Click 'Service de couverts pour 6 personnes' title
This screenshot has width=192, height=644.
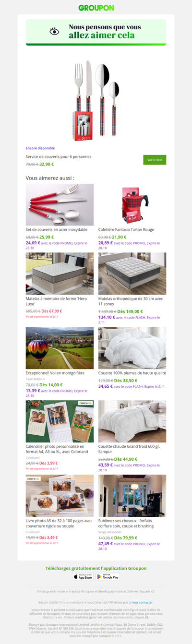(59, 156)
